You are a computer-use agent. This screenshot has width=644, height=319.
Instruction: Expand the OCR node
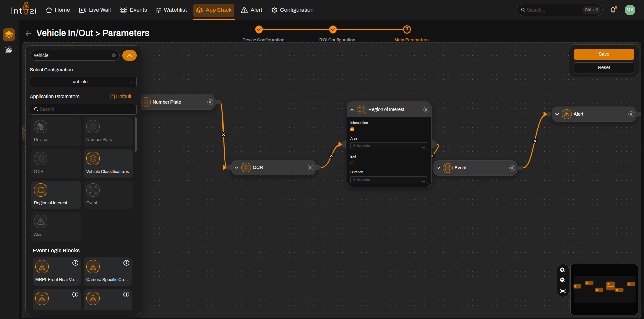click(x=237, y=168)
